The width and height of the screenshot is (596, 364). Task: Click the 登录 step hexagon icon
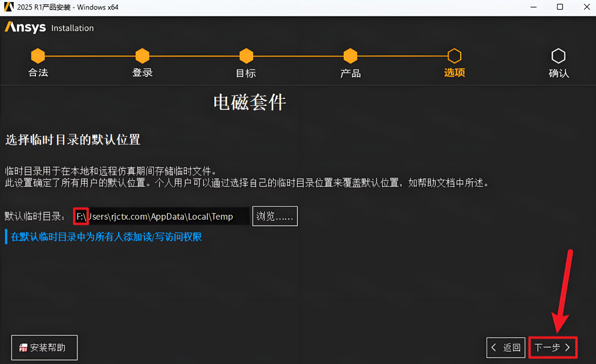[x=142, y=56]
